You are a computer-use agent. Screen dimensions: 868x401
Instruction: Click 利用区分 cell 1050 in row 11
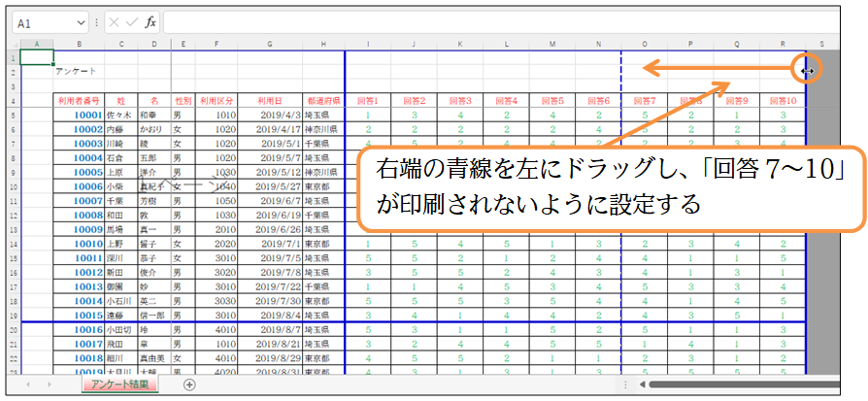[x=217, y=201]
